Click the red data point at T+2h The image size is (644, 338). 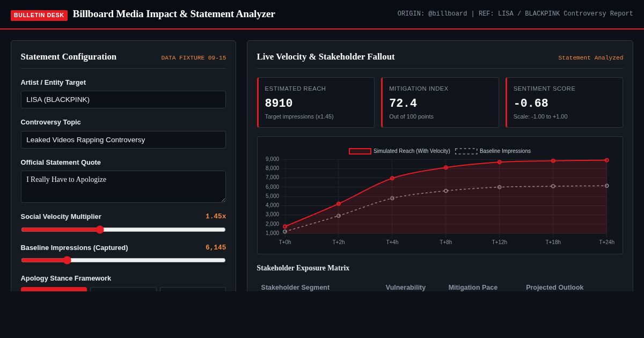tap(339, 204)
